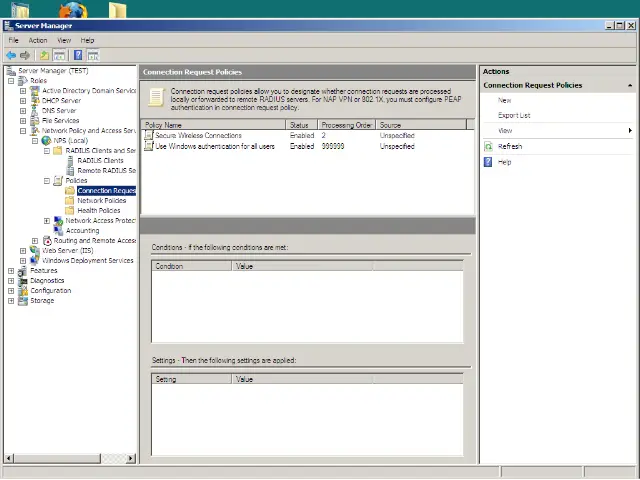Image resolution: width=640 pixels, height=480 pixels.
Task: Click the tree pane scroll right arrow
Action: 131,458
